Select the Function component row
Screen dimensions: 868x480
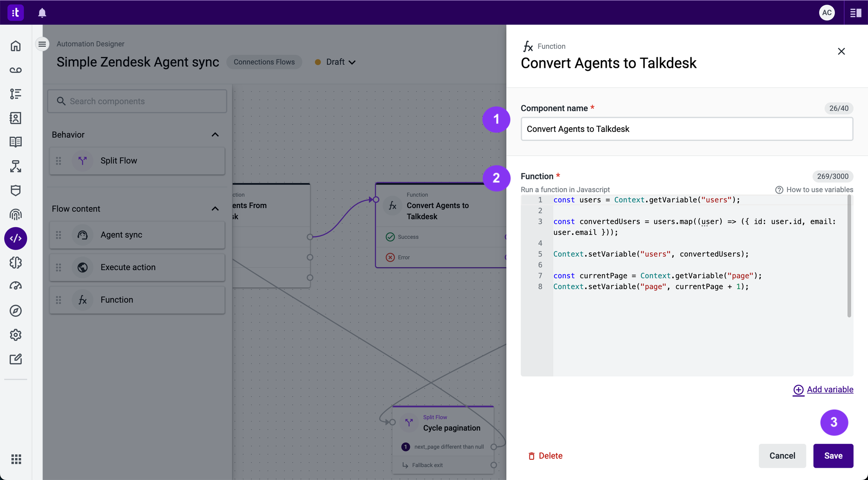pyautogui.click(x=137, y=300)
